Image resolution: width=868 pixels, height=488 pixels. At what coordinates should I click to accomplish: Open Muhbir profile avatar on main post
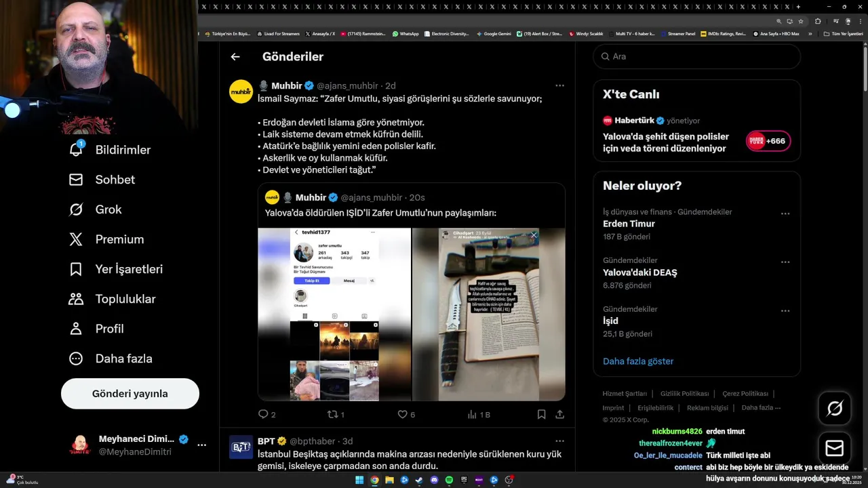coord(241,91)
